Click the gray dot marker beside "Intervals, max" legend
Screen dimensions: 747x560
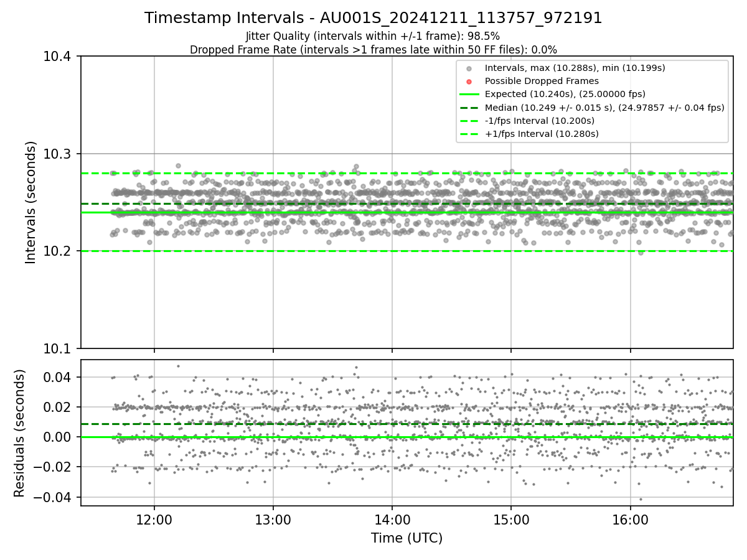point(469,68)
